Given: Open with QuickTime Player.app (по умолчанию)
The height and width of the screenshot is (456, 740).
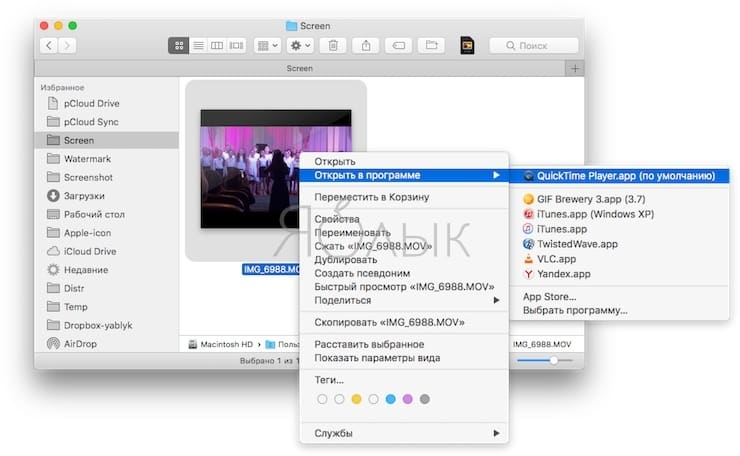Looking at the screenshot, I should coord(620,176).
